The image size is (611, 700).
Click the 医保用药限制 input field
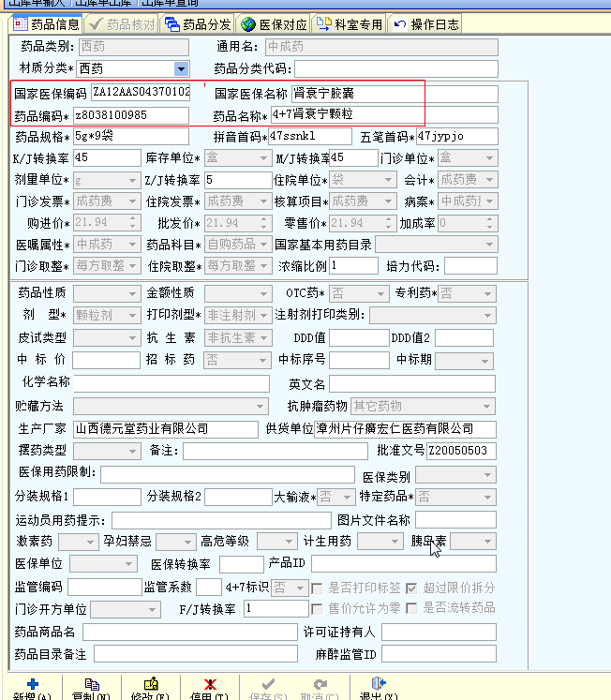[x=228, y=474]
